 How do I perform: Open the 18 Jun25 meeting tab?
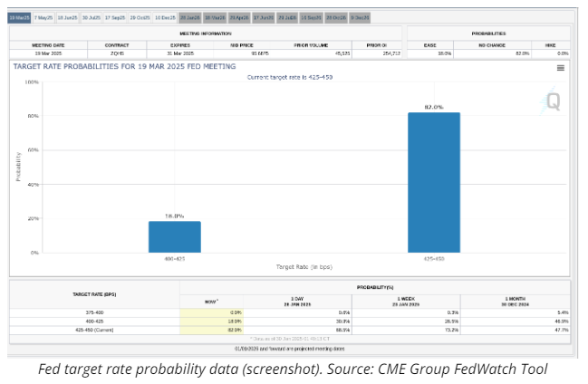68,17
